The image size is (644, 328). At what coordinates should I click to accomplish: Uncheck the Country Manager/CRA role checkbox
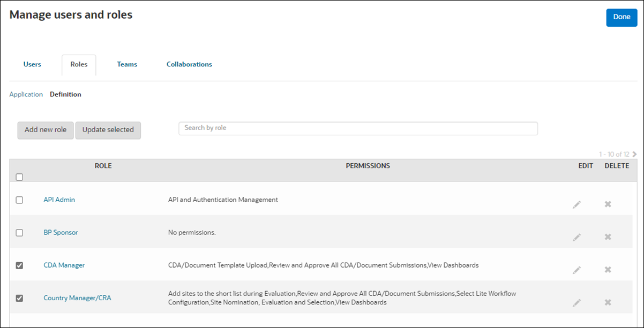coord(19,298)
